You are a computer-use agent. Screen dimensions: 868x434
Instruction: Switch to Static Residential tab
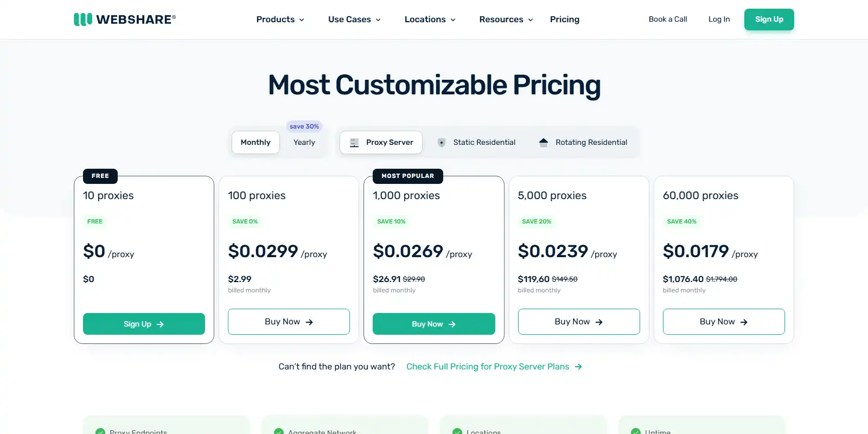point(476,143)
